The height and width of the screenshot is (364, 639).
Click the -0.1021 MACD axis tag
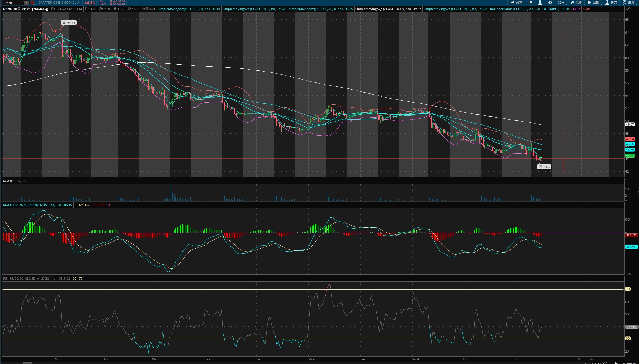point(632,235)
